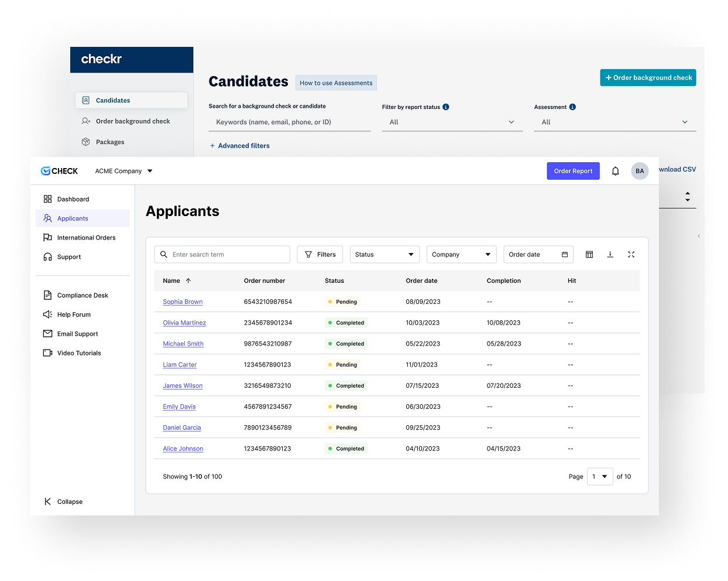The image size is (728, 581).
Task: Open Sophia Brown applicant link
Action: coord(183,302)
